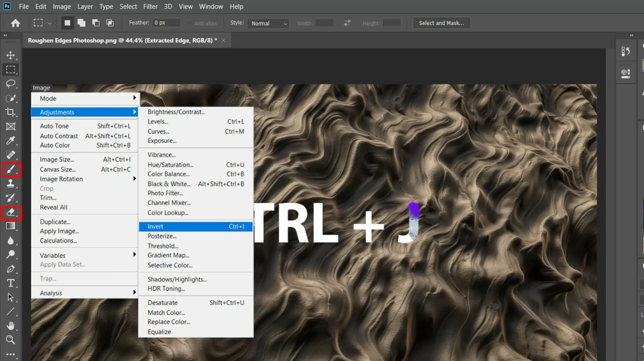Image resolution: width=644 pixels, height=361 pixels.
Task: Select the Rectangular Marquee tool in toolbar
Action: [11, 69]
